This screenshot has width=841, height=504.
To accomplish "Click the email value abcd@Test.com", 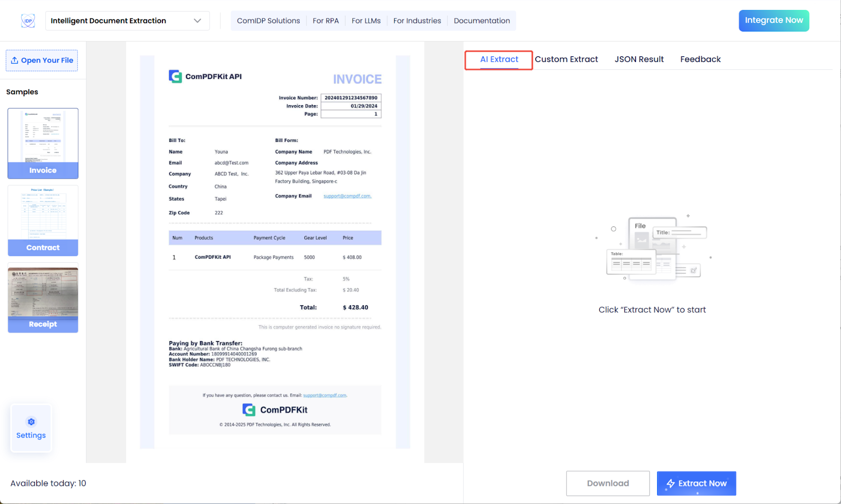I will click(231, 163).
